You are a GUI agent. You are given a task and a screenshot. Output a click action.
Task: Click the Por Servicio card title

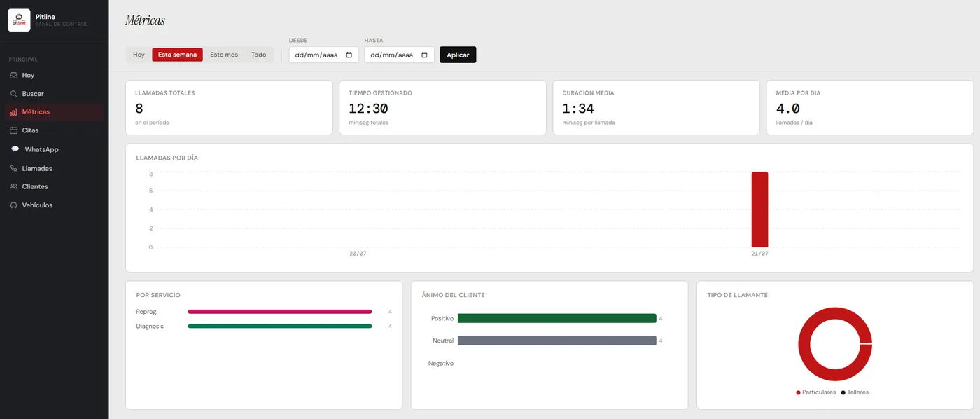[158, 295]
